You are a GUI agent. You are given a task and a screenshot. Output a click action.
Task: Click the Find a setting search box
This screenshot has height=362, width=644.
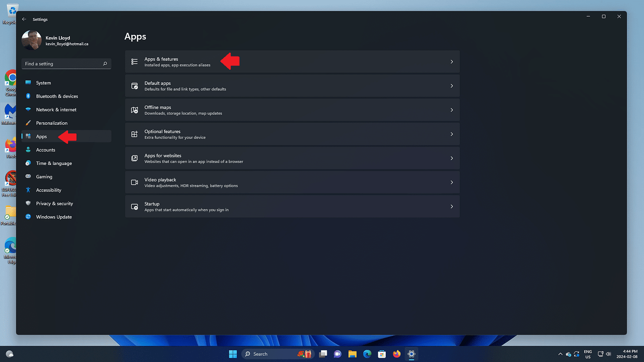click(x=66, y=63)
